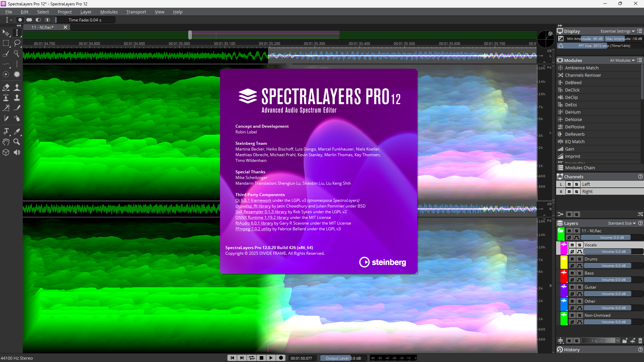The image size is (644, 362).
Task: Select the Time Selection tool
Action: click(17, 33)
